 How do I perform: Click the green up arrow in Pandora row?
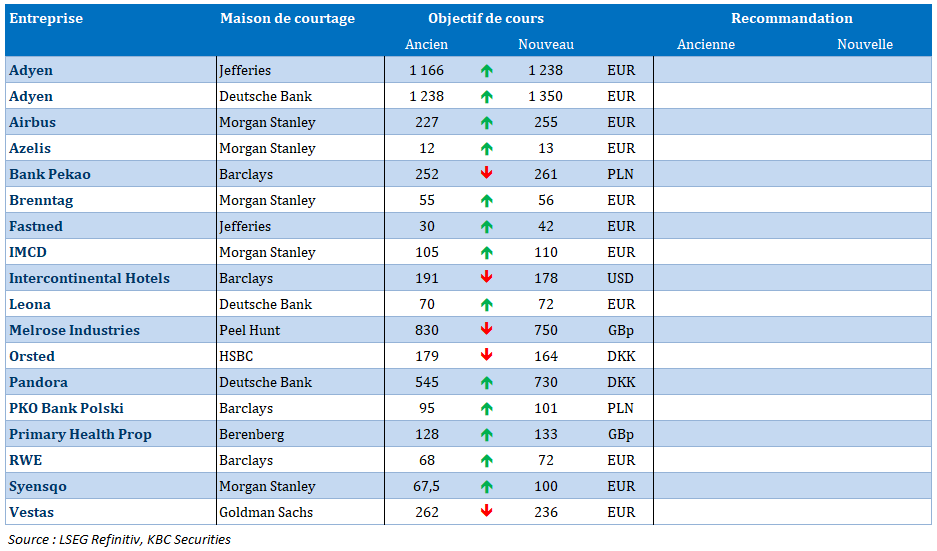pyautogui.click(x=486, y=382)
